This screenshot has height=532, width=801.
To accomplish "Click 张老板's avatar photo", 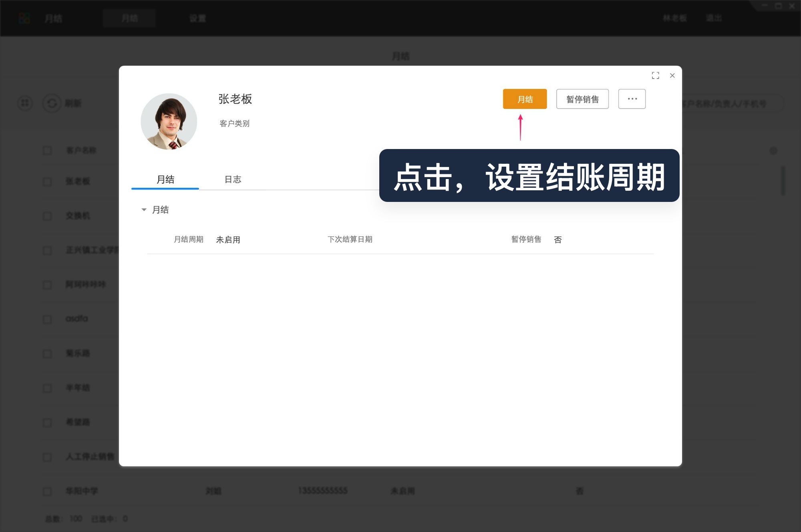I will click(x=169, y=121).
